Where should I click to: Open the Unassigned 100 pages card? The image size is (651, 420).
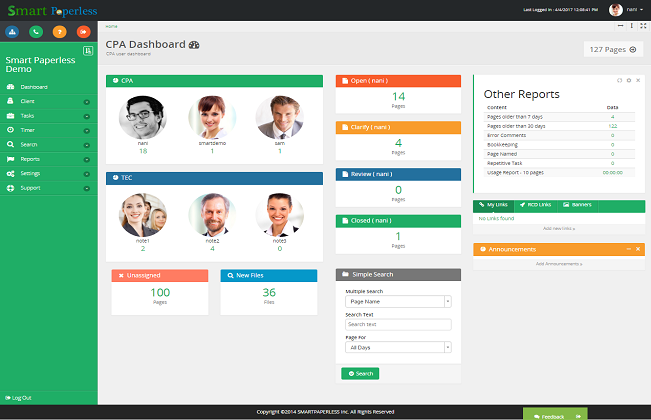coord(160,292)
